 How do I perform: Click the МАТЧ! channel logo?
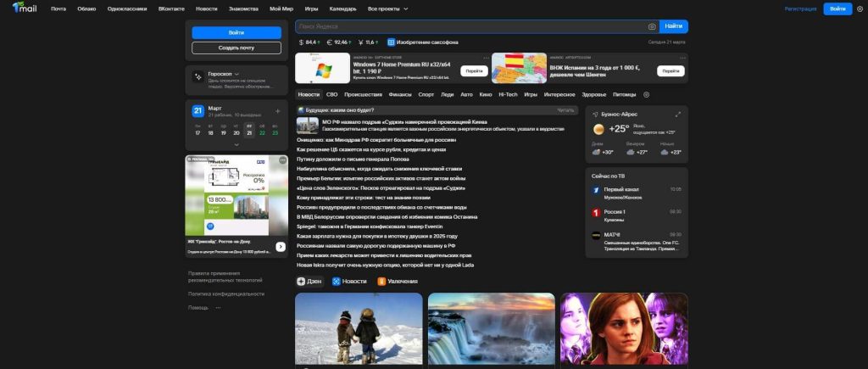(x=596, y=235)
